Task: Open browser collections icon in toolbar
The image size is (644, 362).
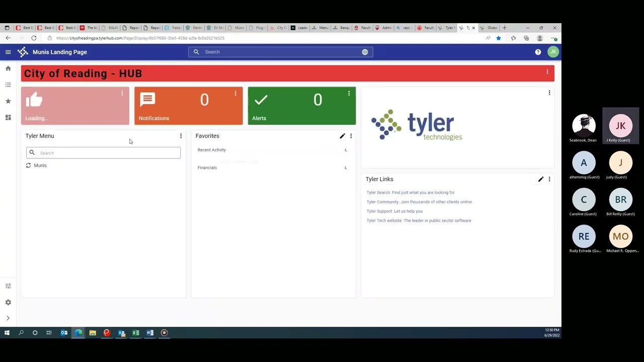Action: tap(526, 38)
